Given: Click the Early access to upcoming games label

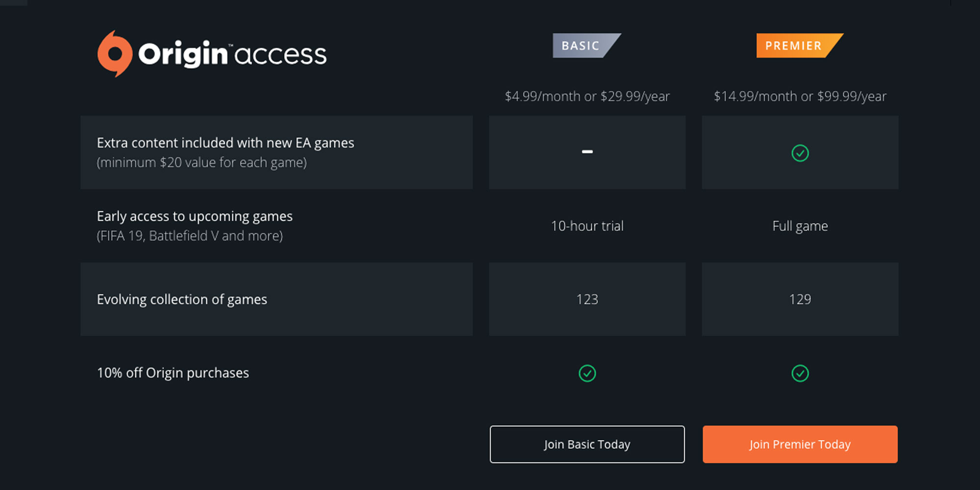Looking at the screenshot, I should [x=194, y=216].
